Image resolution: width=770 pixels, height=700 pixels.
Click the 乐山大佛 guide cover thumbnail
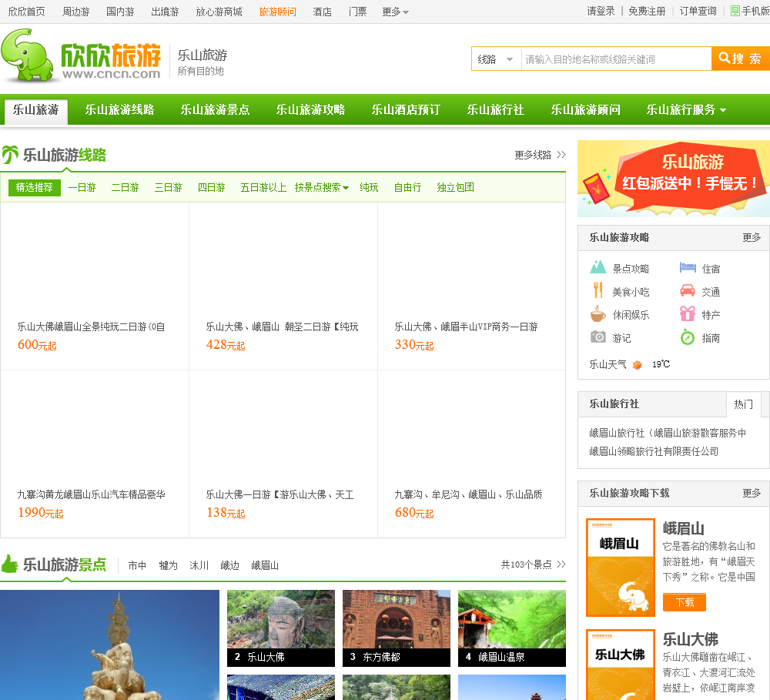tap(621, 665)
